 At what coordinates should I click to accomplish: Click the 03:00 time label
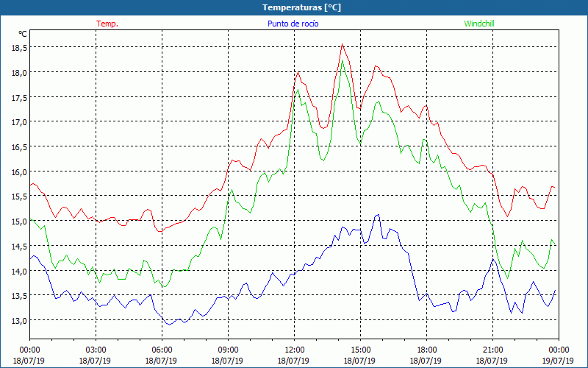point(96,350)
